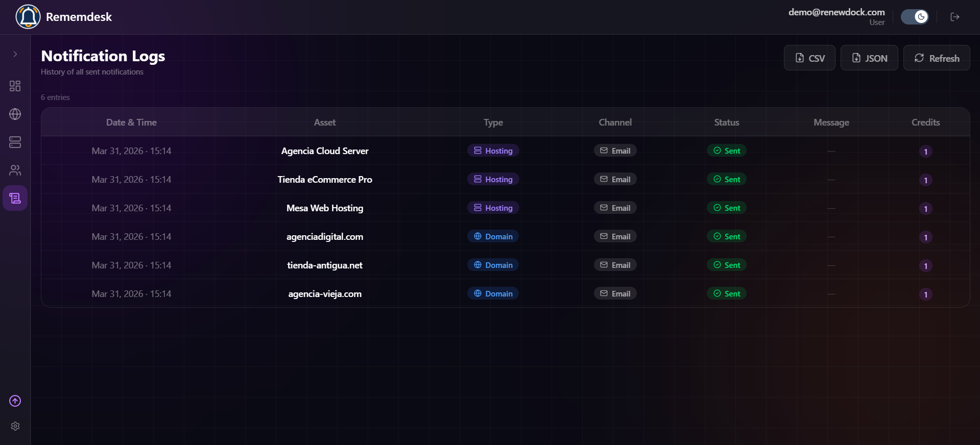Open the hosting server icon in sidebar
This screenshot has width=980, height=445.
[x=15, y=142]
